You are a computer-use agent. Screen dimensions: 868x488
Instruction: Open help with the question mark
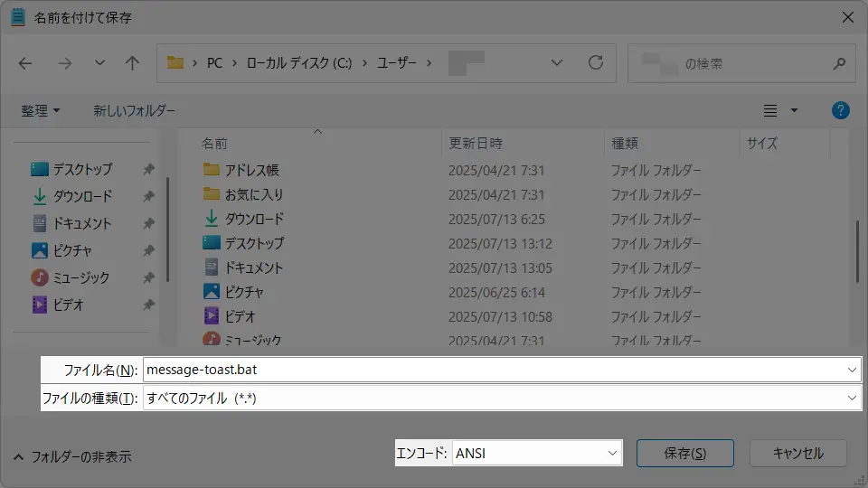coord(840,110)
